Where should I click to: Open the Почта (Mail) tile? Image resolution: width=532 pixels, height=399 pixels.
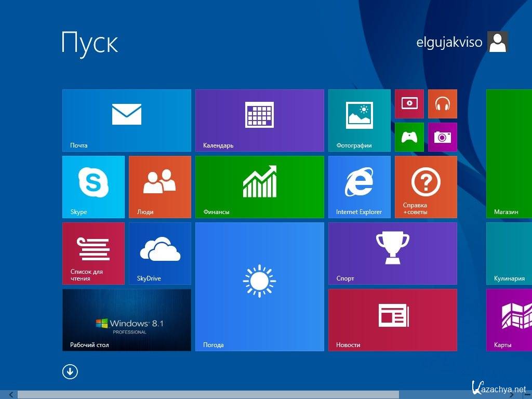(x=126, y=120)
